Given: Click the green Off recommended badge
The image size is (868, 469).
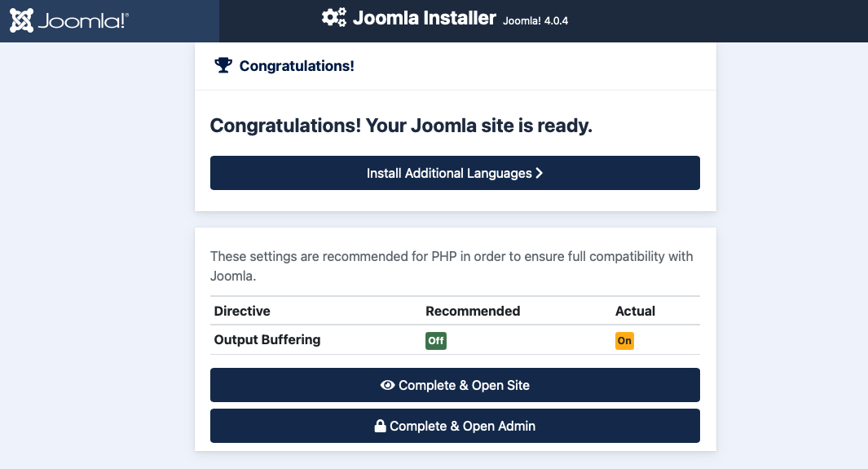Looking at the screenshot, I should [x=436, y=341].
